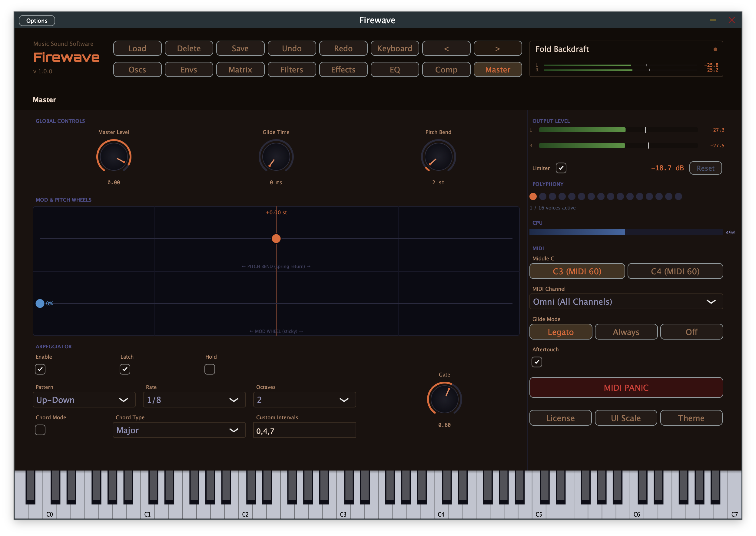Screen dimensions: 756x536
Task: Open the Pattern dropdown showing Up-Down
Action: pyautogui.click(x=84, y=400)
